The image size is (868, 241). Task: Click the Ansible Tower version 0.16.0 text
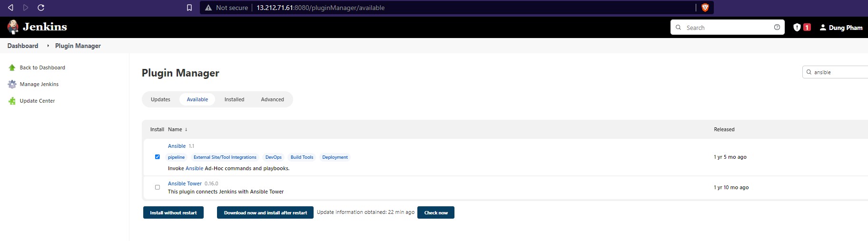[x=211, y=183]
